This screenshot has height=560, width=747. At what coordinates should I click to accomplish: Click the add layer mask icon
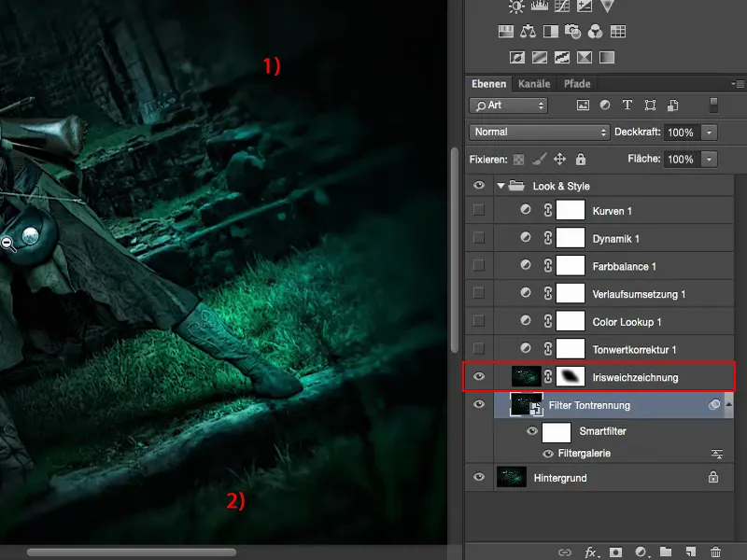pyautogui.click(x=615, y=552)
